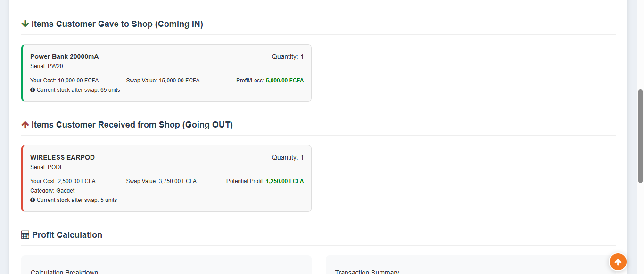
Task: Click the info icon for 5 units stock
Action: point(33,200)
